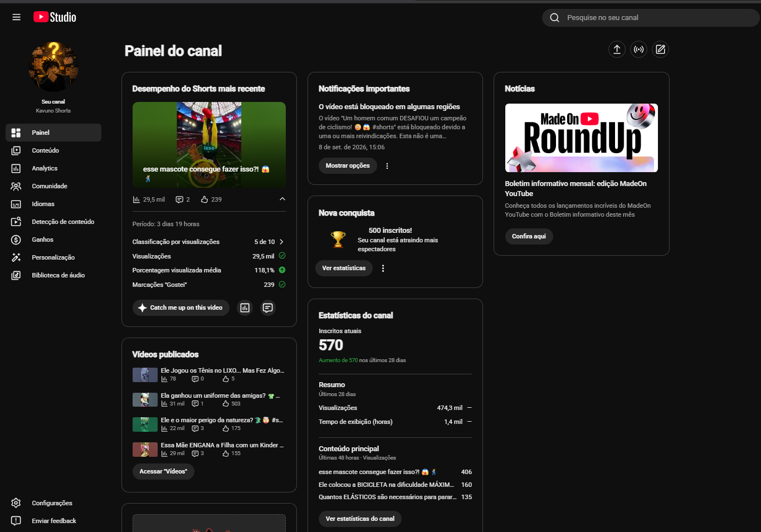Viewport: 761px width, 532px height.
Task: Click the YouTube Studio logo
Action: pyautogui.click(x=55, y=17)
